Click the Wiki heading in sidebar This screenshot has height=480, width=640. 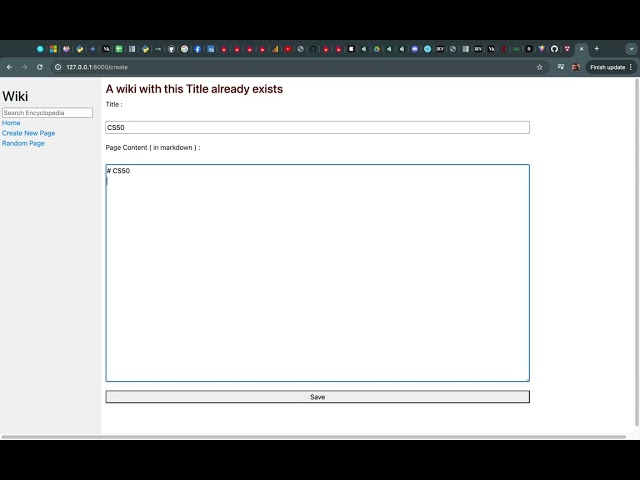tap(15, 96)
